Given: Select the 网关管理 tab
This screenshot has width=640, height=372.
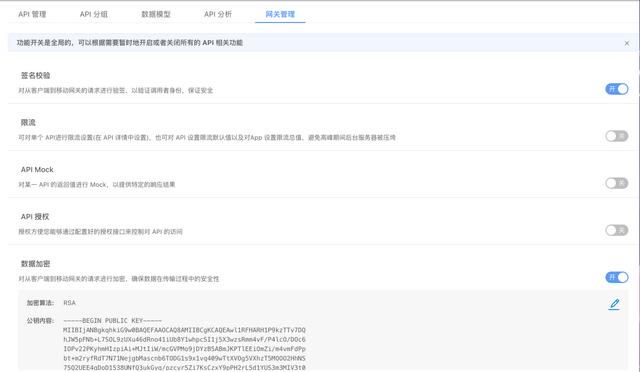Looking at the screenshot, I should (x=280, y=14).
